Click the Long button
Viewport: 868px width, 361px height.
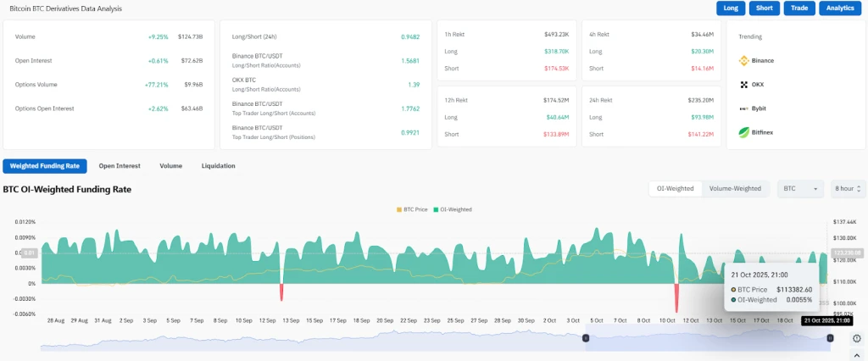pos(731,8)
